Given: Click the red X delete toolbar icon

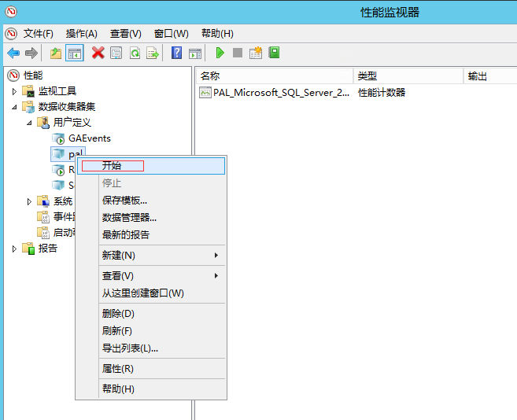Looking at the screenshot, I should (98, 53).
